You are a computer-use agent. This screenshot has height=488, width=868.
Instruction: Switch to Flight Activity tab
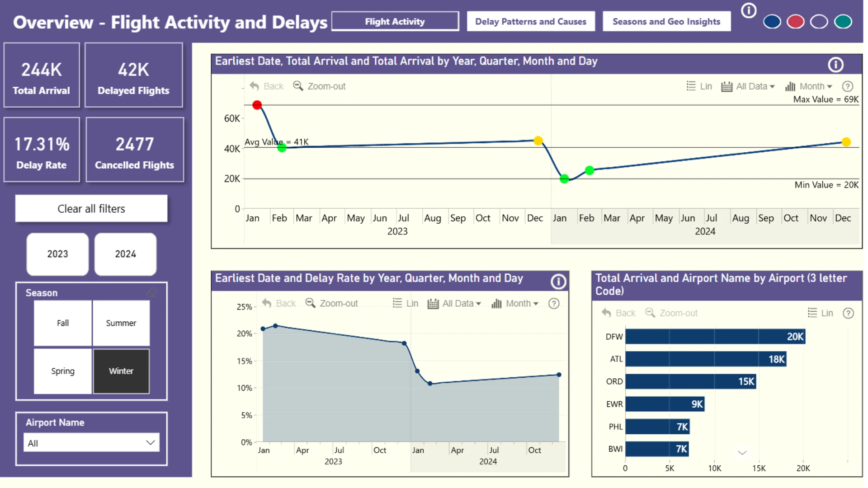click(x=395, y=21)
